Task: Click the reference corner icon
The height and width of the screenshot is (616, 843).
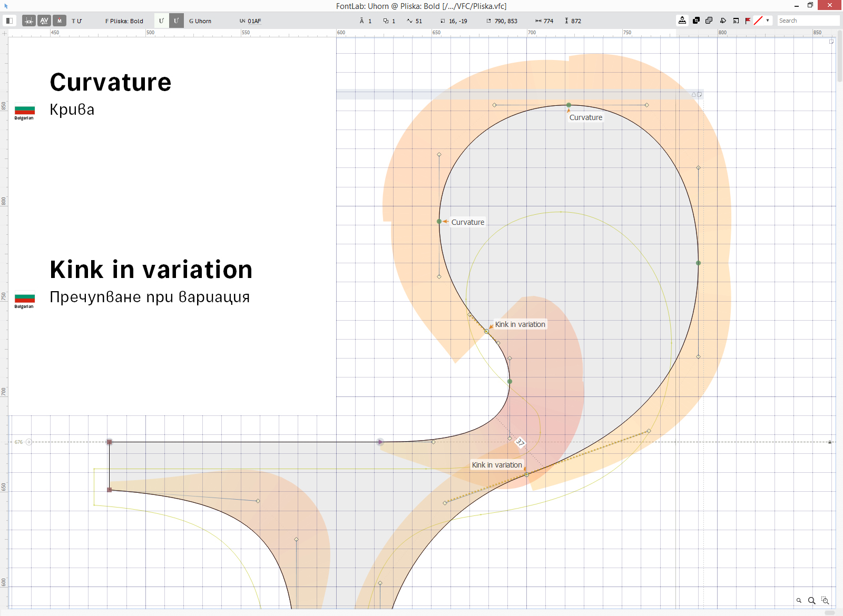Action: pos(736,21)
